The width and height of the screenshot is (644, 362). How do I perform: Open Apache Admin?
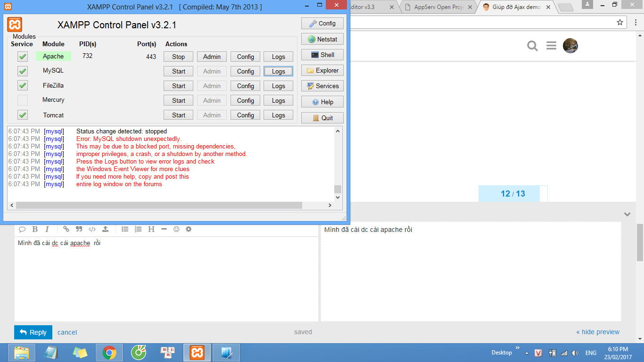click(x=212, y=57)
